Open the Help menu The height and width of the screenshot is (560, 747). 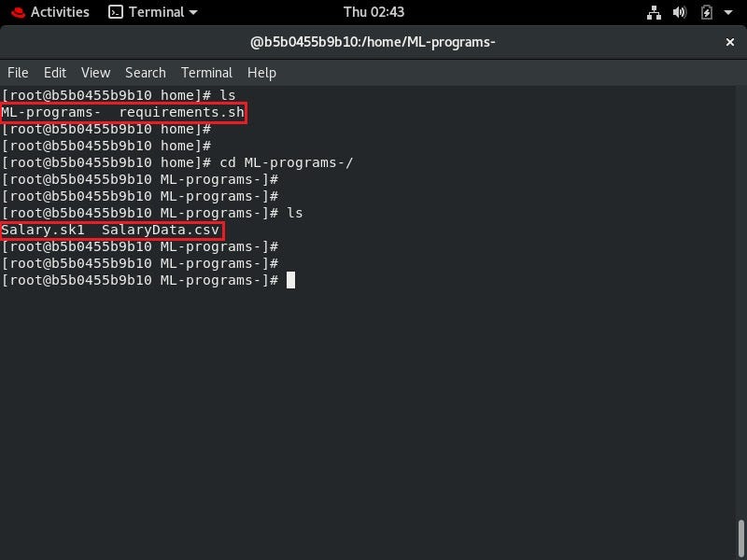261,73
